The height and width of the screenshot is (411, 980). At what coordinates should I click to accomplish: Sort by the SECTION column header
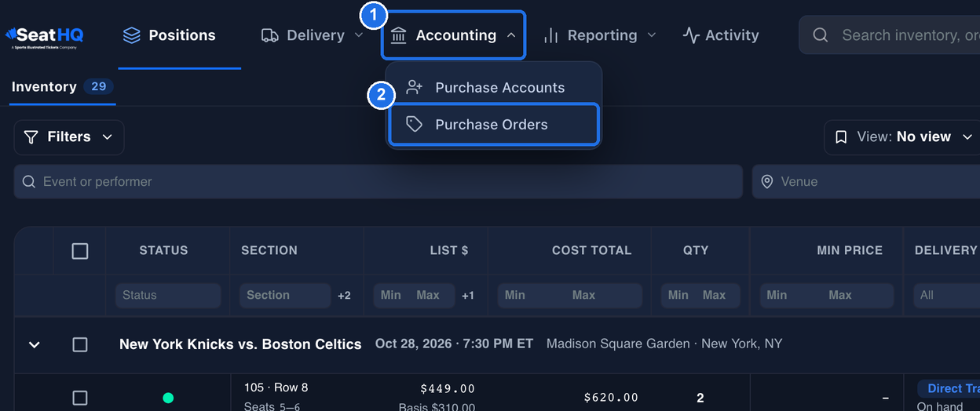point(269,250)
